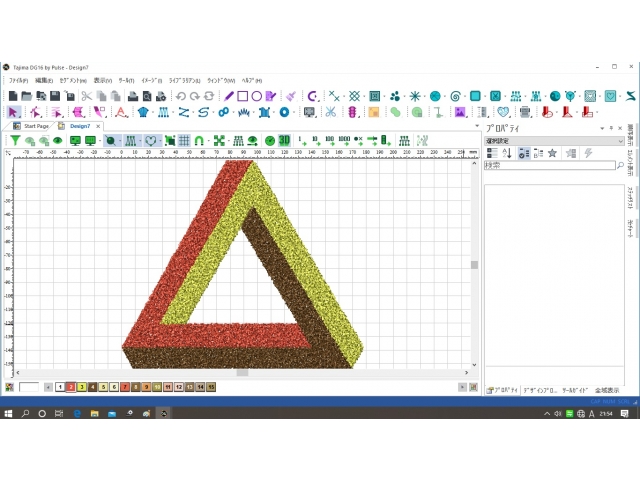Open the document tab list arrow
This screenshot has height=480, width=640.
click(477, 126)
